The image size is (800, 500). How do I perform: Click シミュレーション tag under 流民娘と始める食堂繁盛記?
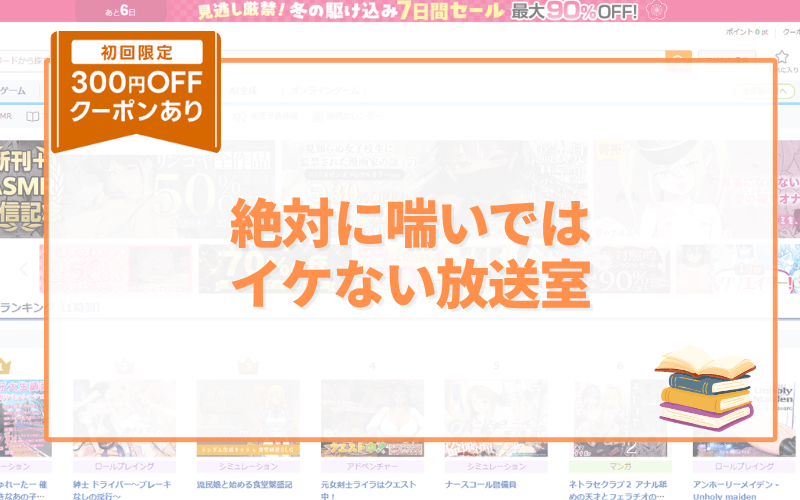(x=248, y=466)
